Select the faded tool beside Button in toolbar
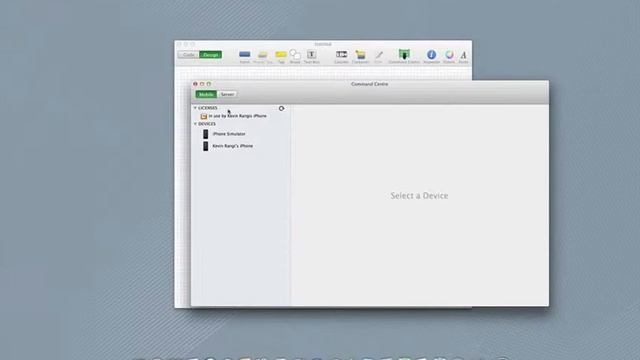Viewport: 640px width, 360px height. 263,56
